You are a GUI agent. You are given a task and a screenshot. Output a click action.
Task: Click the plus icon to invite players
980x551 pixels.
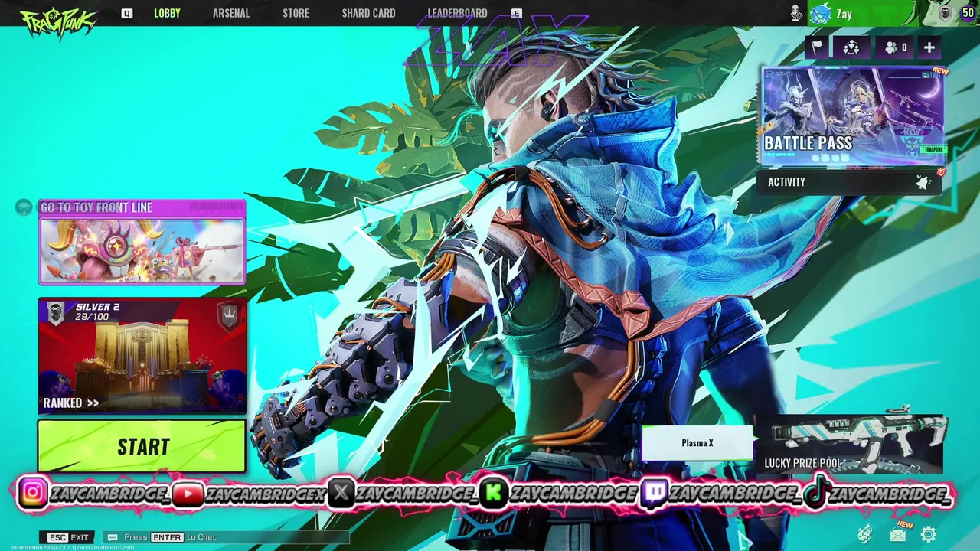coord(929,47)
